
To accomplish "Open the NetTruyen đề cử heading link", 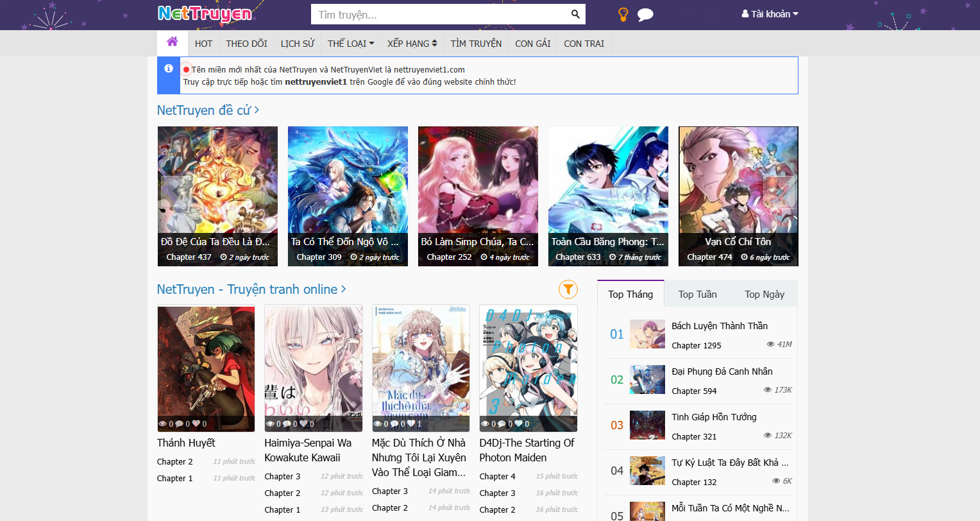I will pos(208,110).
